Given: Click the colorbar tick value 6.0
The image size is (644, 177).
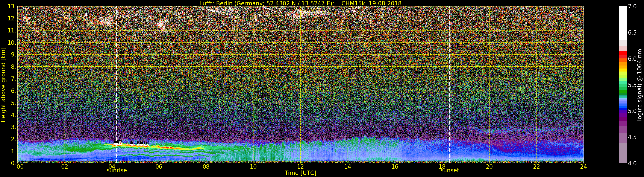Looking at the screenshot, I should 632,59.
